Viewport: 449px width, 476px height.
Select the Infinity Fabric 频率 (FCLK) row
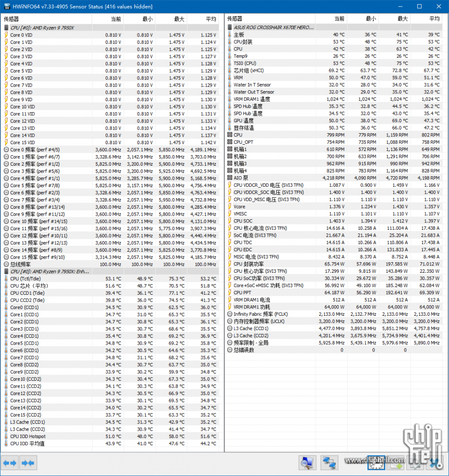pos(334,314)
